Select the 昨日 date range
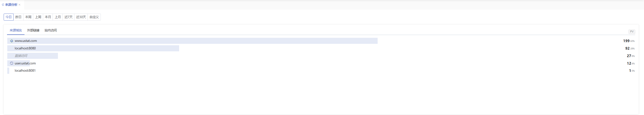The height and width of the screenshot is (115, 644). (x=18, y=17)
